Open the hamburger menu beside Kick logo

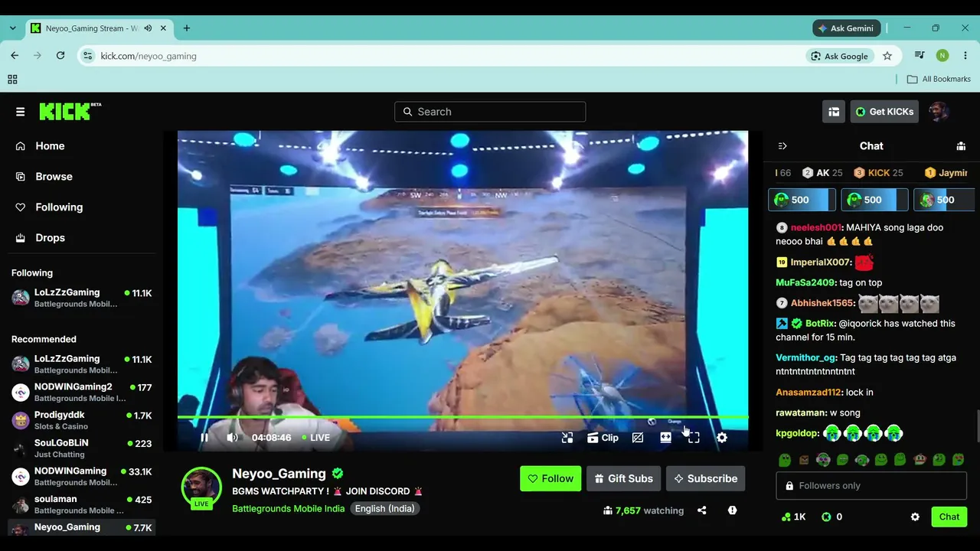tap(20, 112)
